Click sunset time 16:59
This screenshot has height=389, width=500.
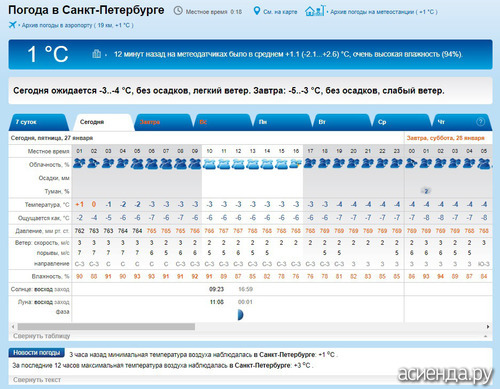[245, 289]
